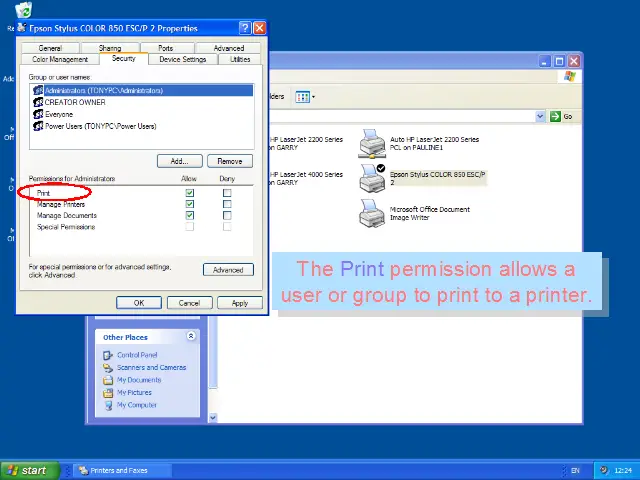This screenshot has height=480, width=640.
Task: Open the address bar dropdown arrow
Action: (540, 116)
